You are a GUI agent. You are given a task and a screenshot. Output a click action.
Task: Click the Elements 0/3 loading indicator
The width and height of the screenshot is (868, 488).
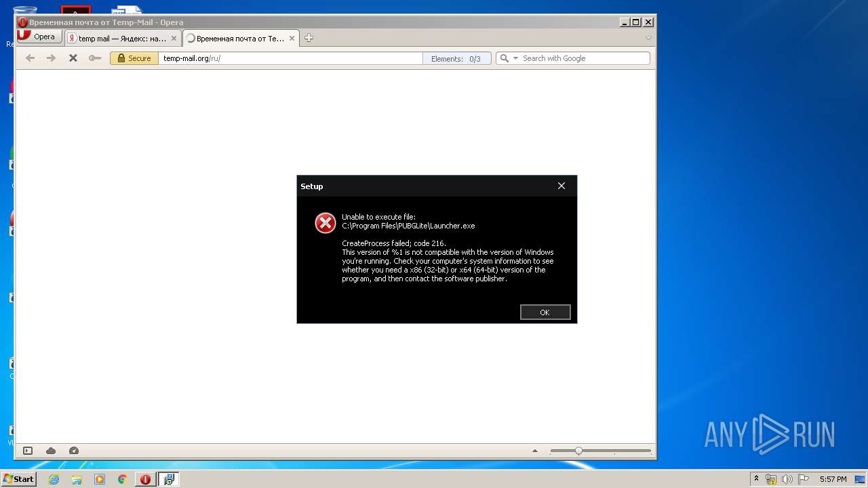pos(456,59)
